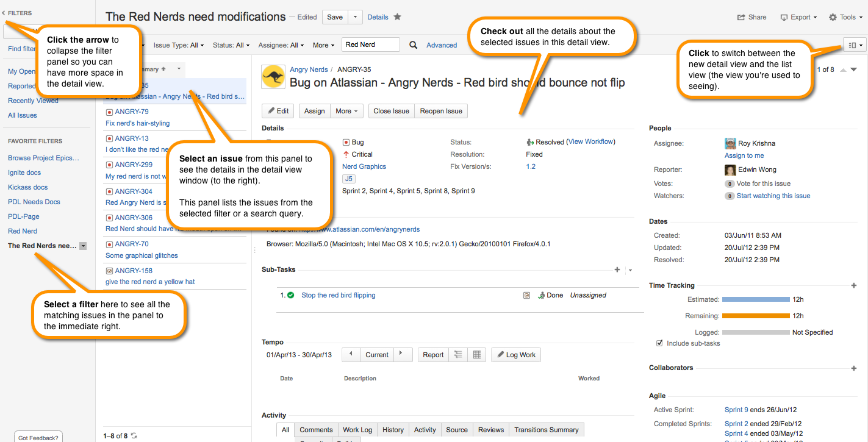Viewport: 868px width, 442px height.
Task: Select Ignite docs favorite filter
Action: 24,173
